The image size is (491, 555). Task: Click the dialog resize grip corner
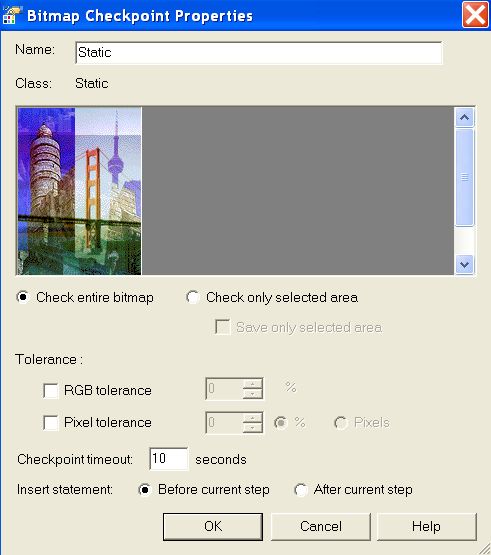tap(485, 549)
